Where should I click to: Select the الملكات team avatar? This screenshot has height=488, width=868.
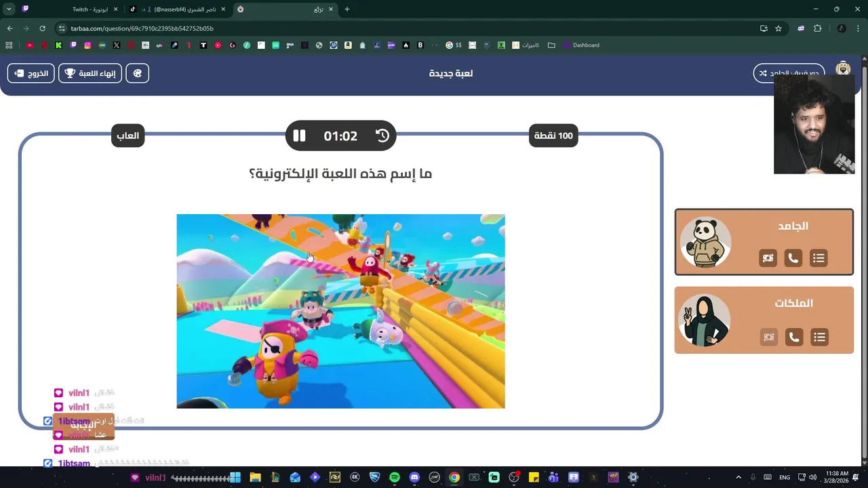pos(705,320)
